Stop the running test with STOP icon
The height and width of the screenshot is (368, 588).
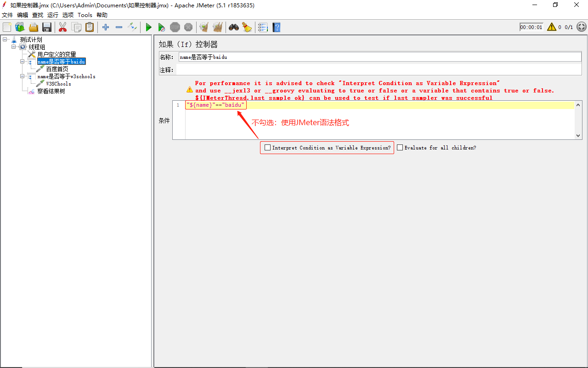[175, 27]
